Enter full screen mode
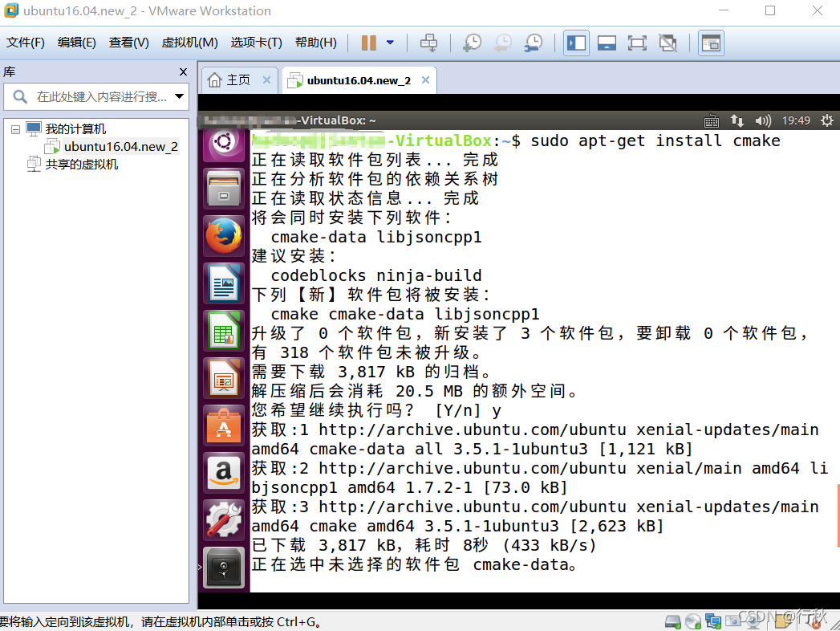This screenshot has width=840, height=631. pos(637,43)
